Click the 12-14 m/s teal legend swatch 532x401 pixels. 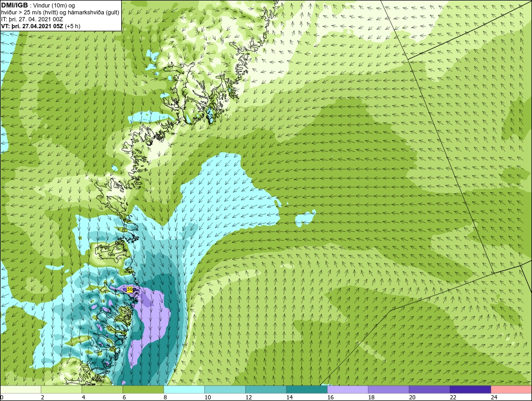[x=265, y=389]
